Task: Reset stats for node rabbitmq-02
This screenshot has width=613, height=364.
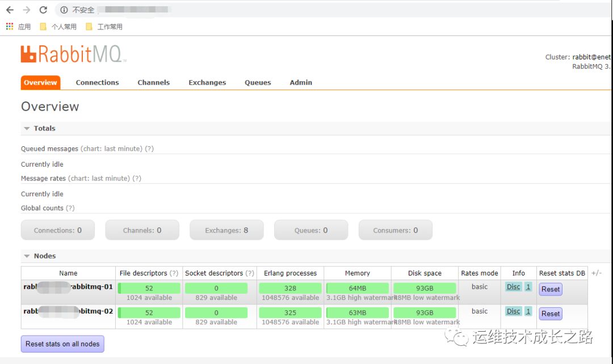Action: point(551,314)
